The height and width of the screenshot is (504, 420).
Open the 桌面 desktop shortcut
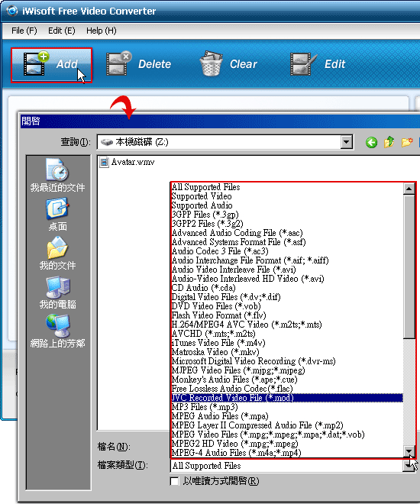coord(57,215)
